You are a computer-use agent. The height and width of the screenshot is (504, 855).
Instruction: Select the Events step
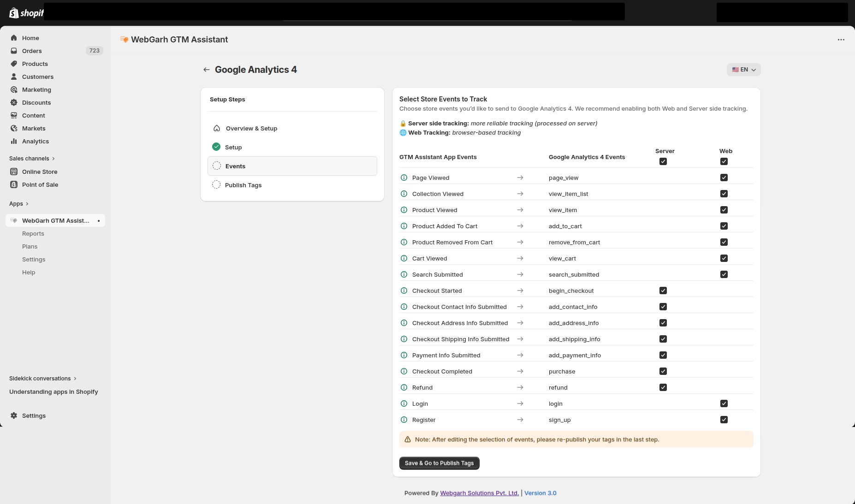(292, 166)
